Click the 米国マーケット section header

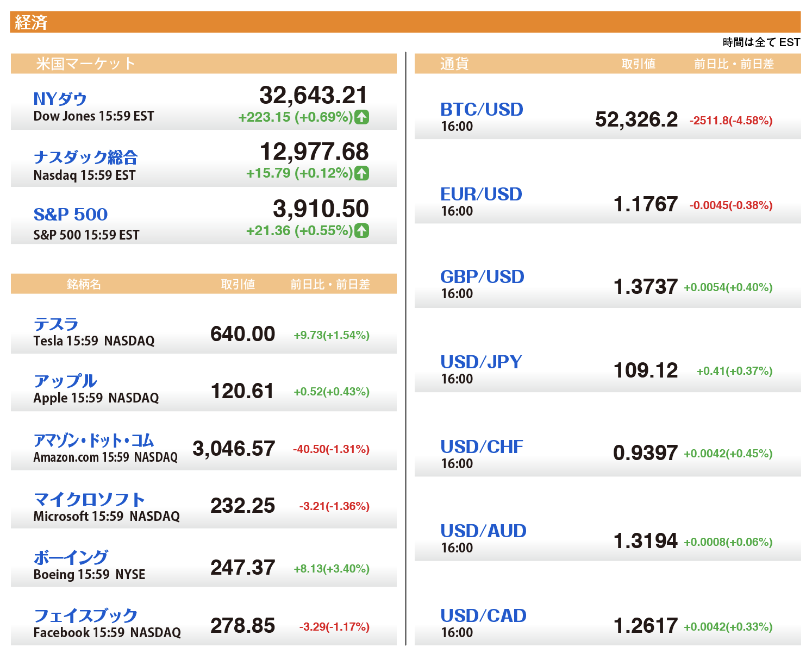pos(85,64)
